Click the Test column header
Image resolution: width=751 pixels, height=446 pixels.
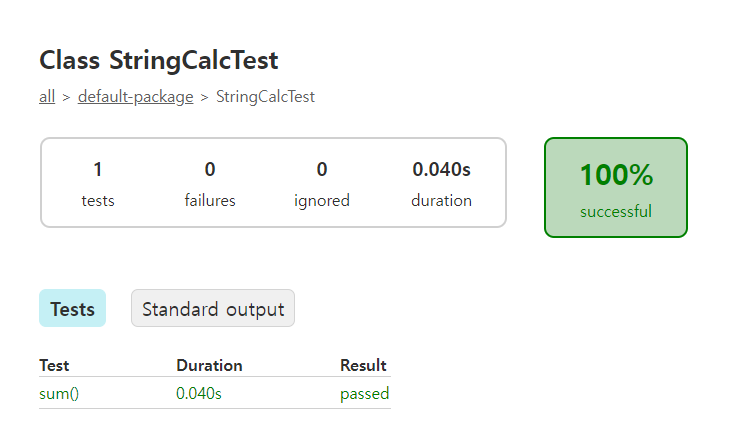54,366
